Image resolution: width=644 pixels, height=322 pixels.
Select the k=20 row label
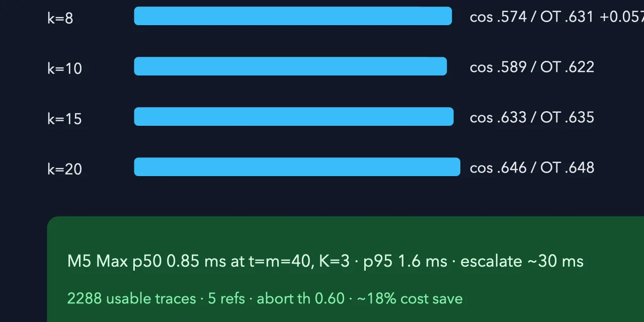coord(64,169)
